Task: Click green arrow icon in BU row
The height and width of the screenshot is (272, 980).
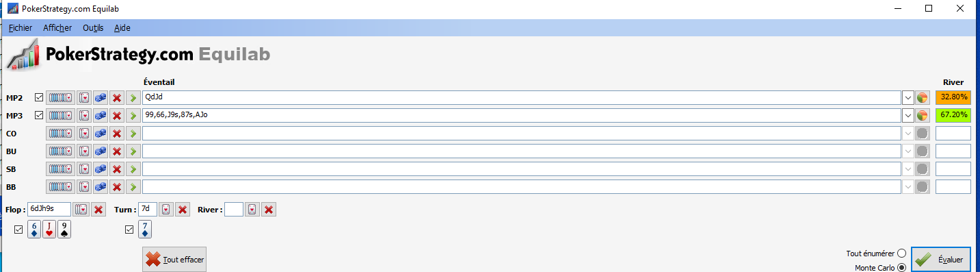Action: pos(133,151)
